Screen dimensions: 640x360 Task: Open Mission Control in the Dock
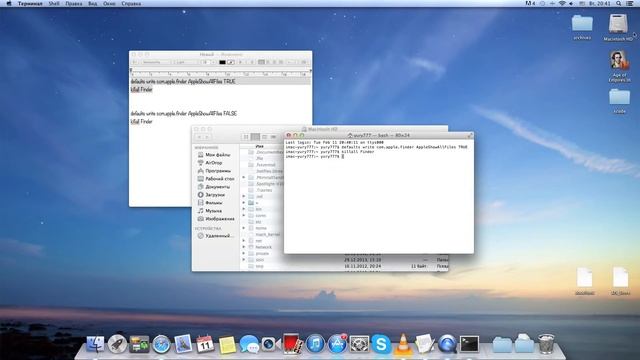click(x=139, y=344)
